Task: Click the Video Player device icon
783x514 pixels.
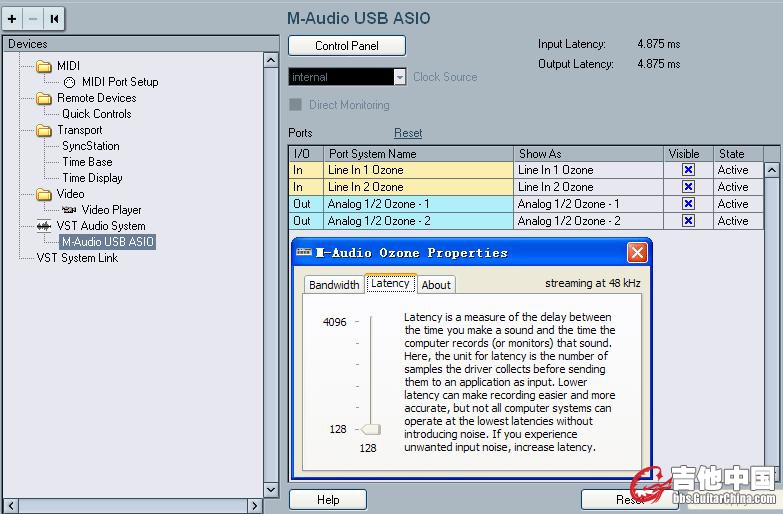Action: coord(69,210)
